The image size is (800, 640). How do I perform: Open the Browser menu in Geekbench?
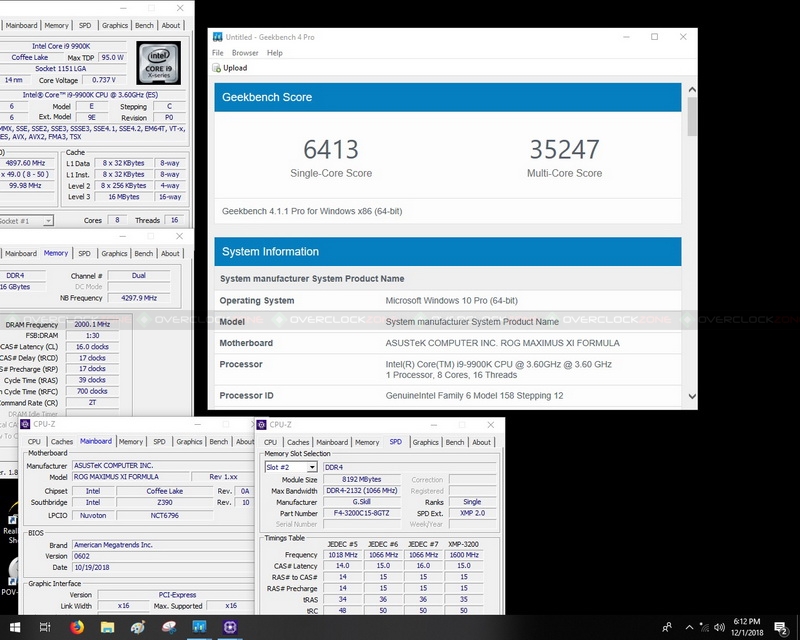point(245,53)
